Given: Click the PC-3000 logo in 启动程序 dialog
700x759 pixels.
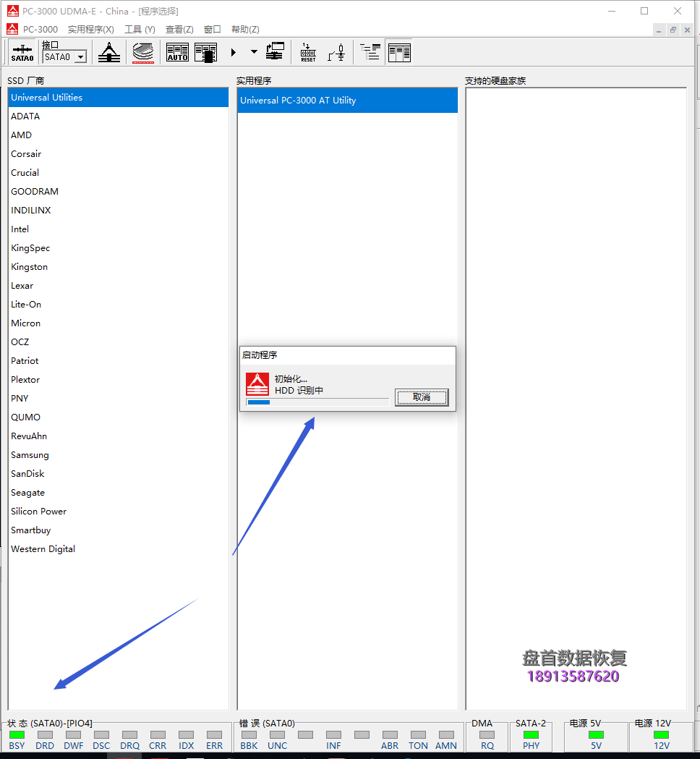Looking at the screenshot, I should coord(257,384).
